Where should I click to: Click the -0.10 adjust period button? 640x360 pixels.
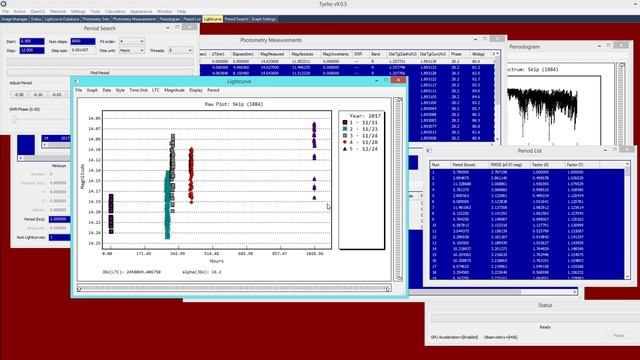click(38, 94)
